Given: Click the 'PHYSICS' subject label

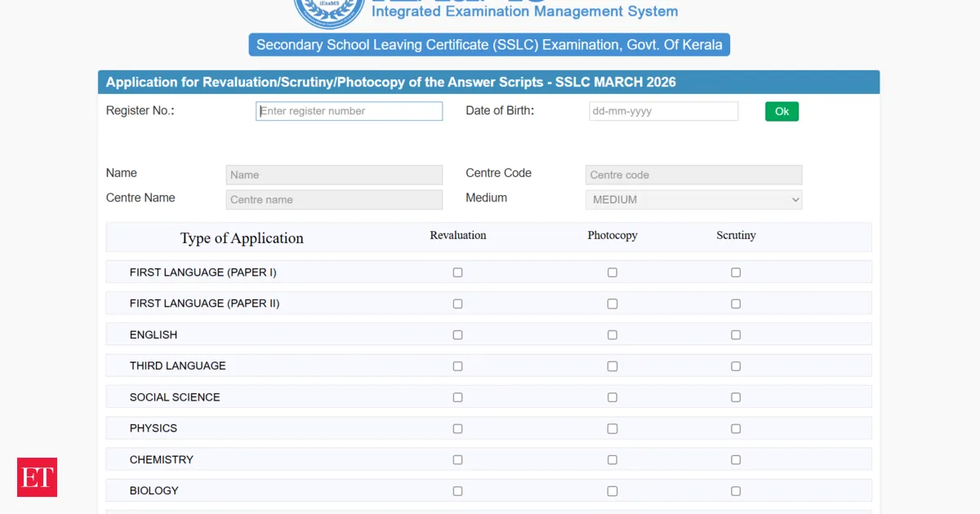Looking at the screenshot, I should point(154,428).
